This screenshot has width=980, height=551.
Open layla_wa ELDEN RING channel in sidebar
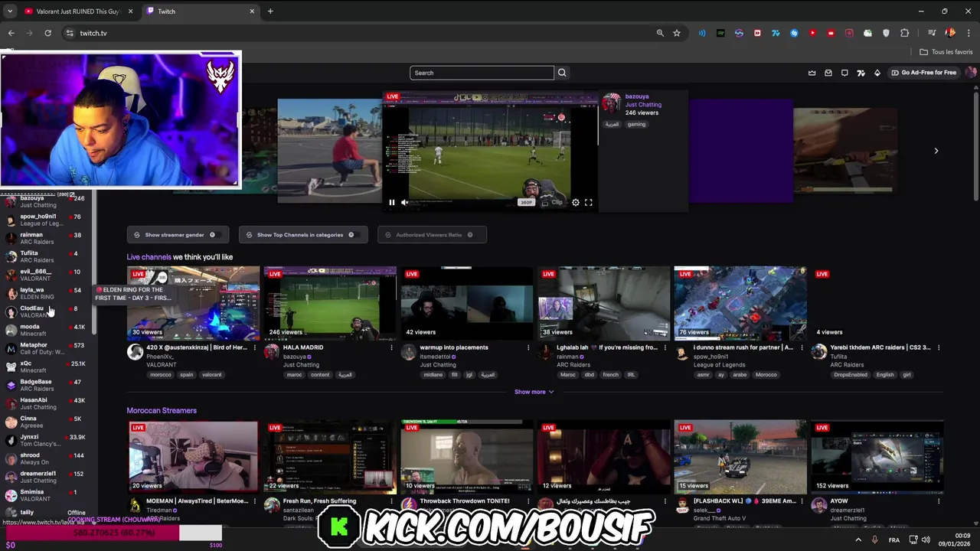click(46, 293)
